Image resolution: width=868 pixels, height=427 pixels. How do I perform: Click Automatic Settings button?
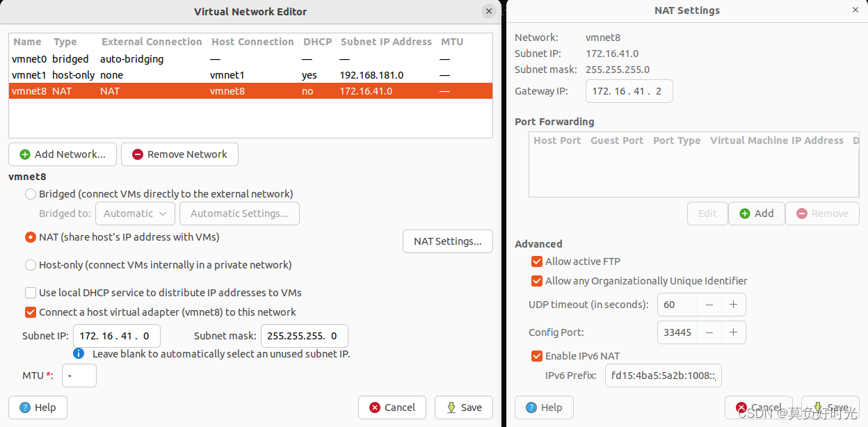click(239, 213)
